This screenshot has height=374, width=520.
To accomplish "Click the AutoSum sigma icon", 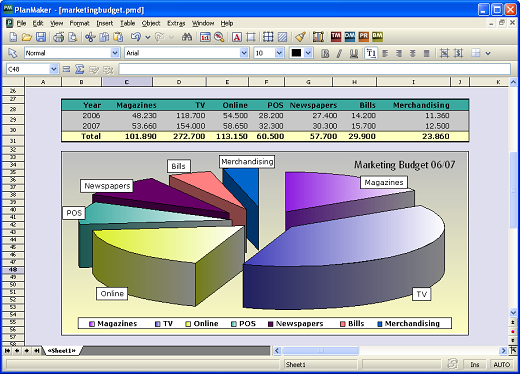I will [x=79, y=69].
